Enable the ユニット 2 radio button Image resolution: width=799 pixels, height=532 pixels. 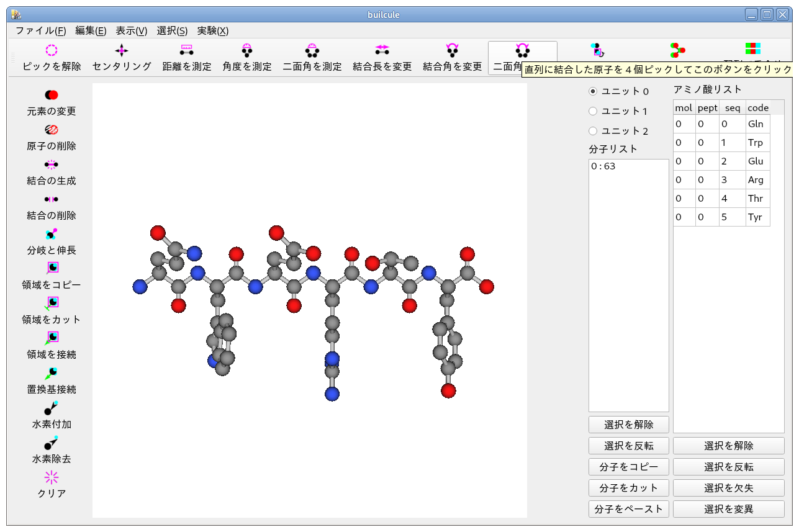coord(593,131)
